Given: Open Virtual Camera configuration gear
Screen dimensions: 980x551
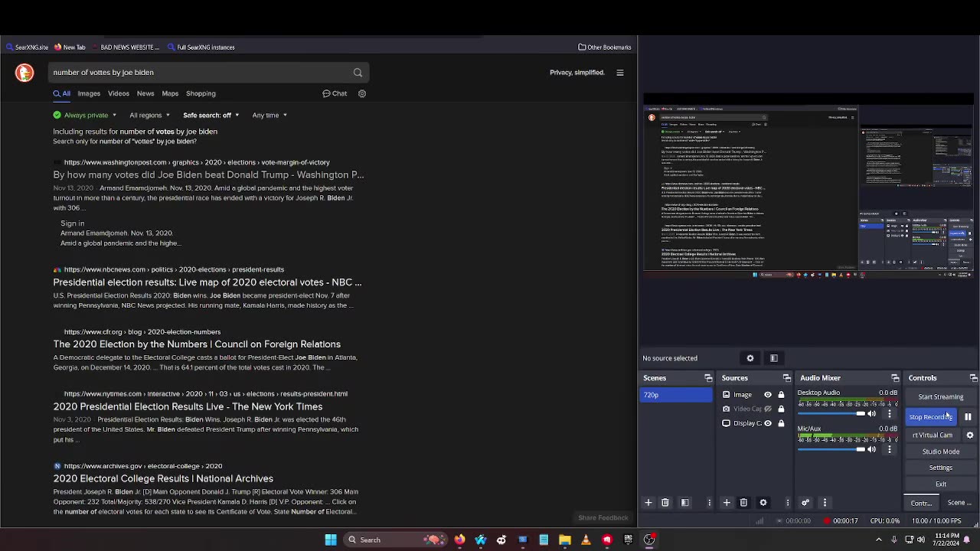Looking at the screenshot, I should (x=969, y=435).
